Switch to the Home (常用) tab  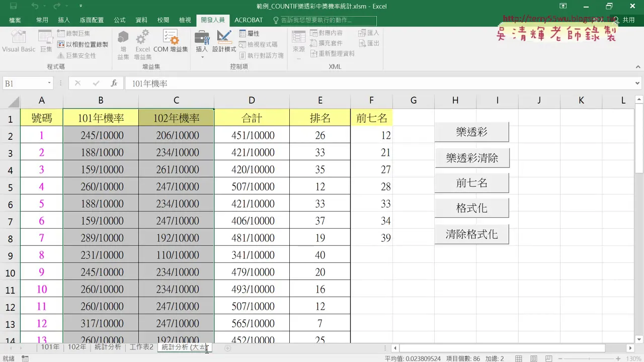click(42, 20)
